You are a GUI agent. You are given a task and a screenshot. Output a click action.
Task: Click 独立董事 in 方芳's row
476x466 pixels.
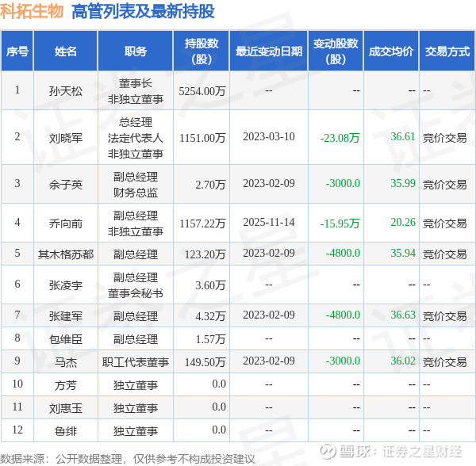(x=136, y=385)
